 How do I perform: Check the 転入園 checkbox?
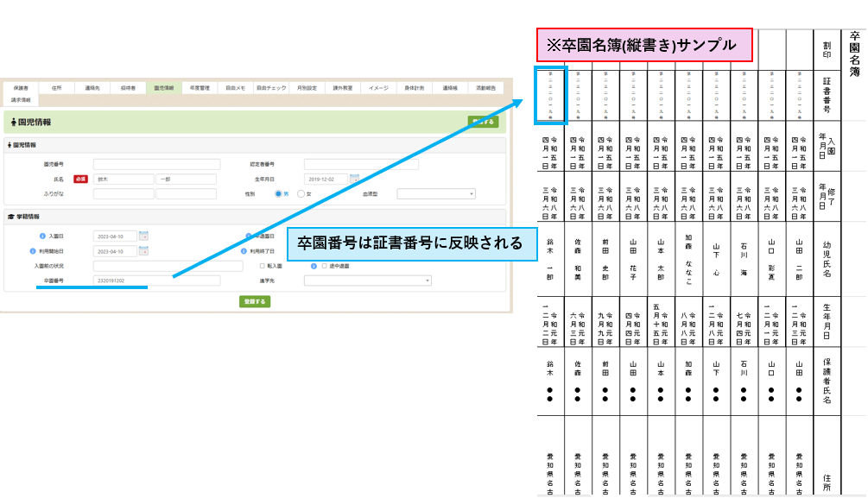[262, 266]
